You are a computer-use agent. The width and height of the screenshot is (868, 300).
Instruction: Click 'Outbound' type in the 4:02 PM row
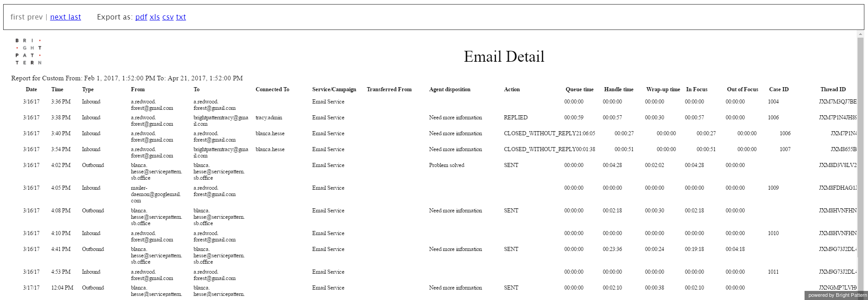[93, 165]
